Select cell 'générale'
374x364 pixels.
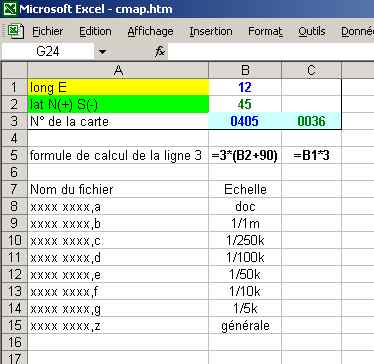click(245, 325)
